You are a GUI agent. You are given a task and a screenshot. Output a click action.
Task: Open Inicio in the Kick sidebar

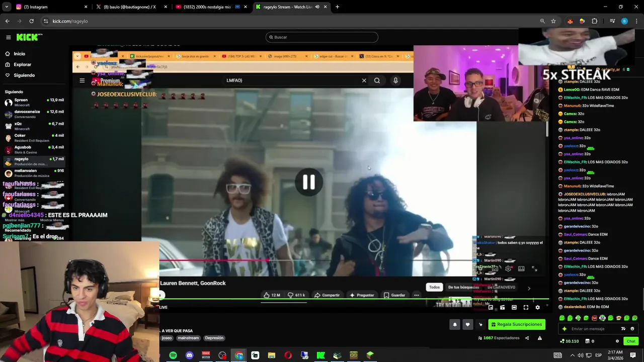[x=19, y=54]
